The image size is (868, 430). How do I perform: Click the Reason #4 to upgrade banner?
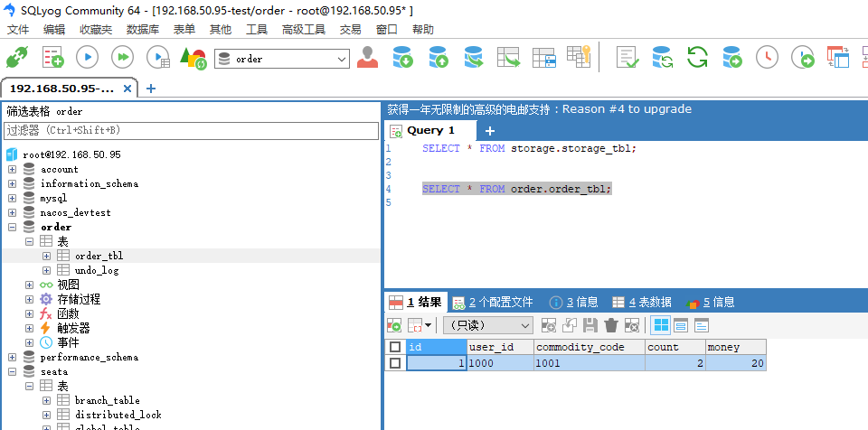[x=539, y=109]
